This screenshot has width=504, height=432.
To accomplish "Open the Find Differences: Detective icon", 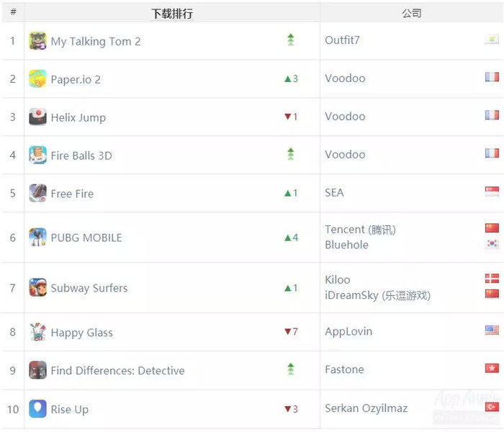I will (37, 370).
